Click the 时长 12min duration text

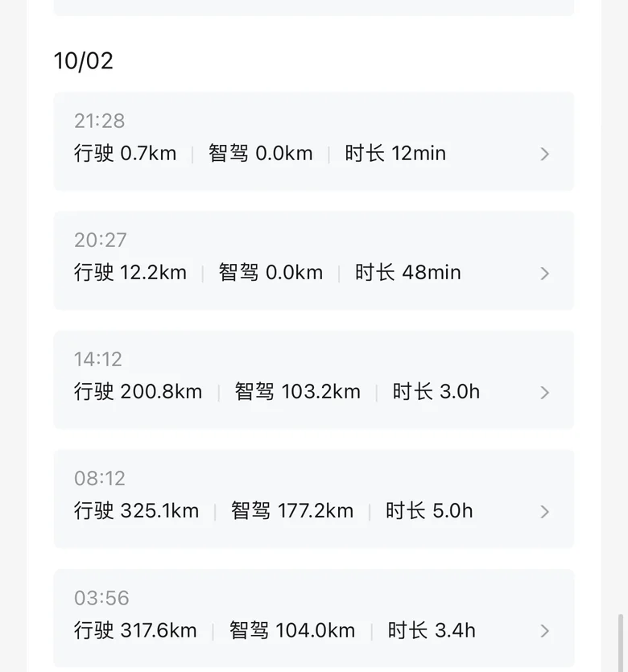click(395, 154)
